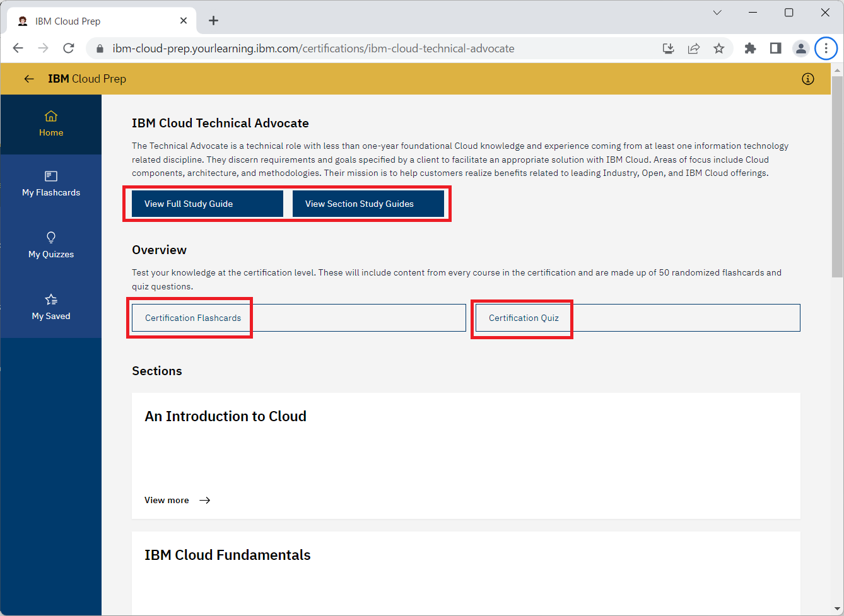The height and width of the screenshot is (616, 844).
Task: Open the Chrome three-dot menu
Action: (x=826, y=48)
